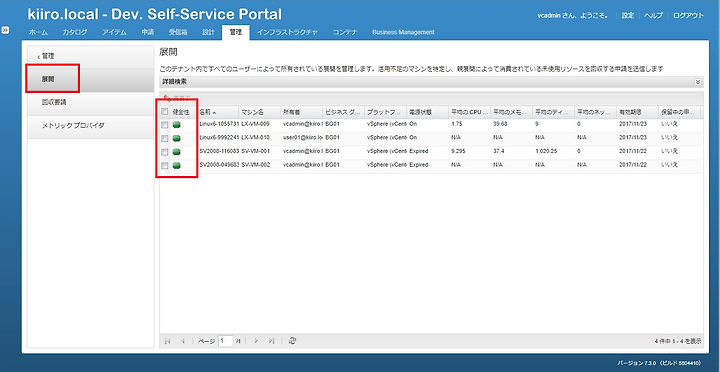The width and height of the screenshot is (720, 372).
Task: Click the CPU value 1.75
Action: point(456,124)
